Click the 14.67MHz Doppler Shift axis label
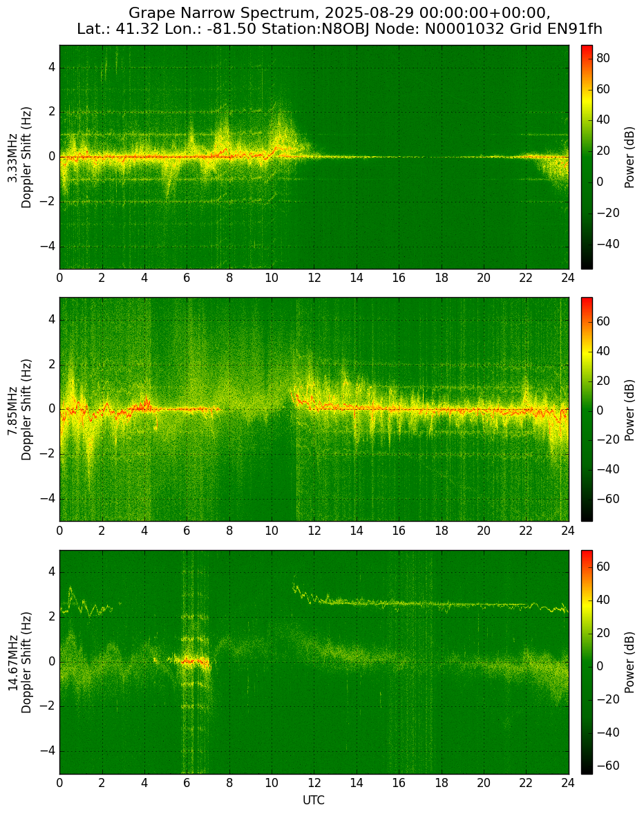This screenshot has height=814, width=644. [20, 662]
